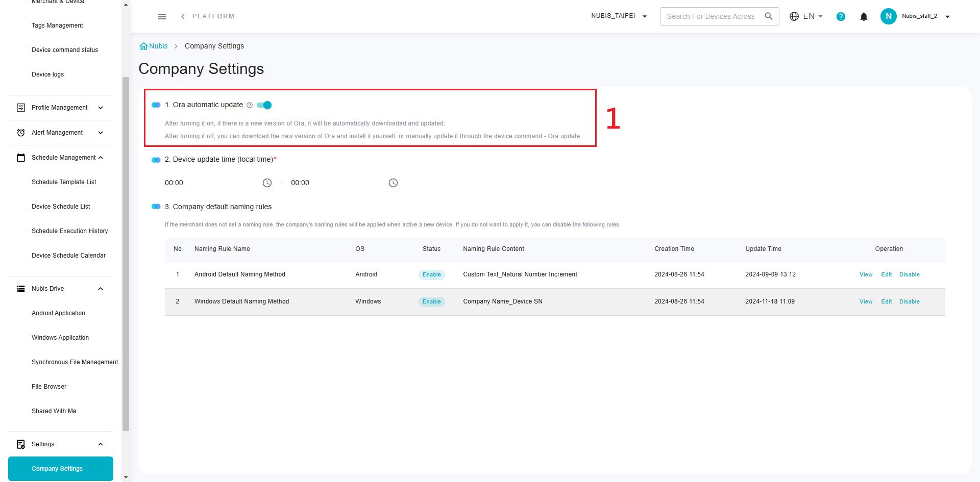
Task: Click the Creation Time column header
Action: [x=674, y=249]
